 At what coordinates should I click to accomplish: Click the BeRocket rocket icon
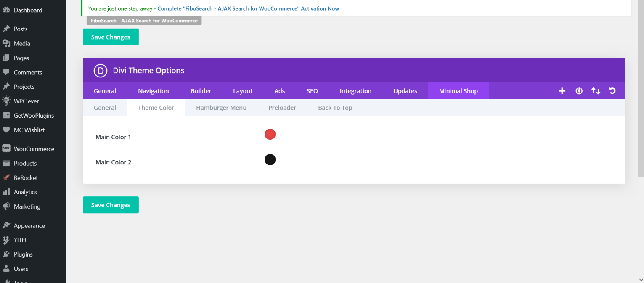pos(6,178)
